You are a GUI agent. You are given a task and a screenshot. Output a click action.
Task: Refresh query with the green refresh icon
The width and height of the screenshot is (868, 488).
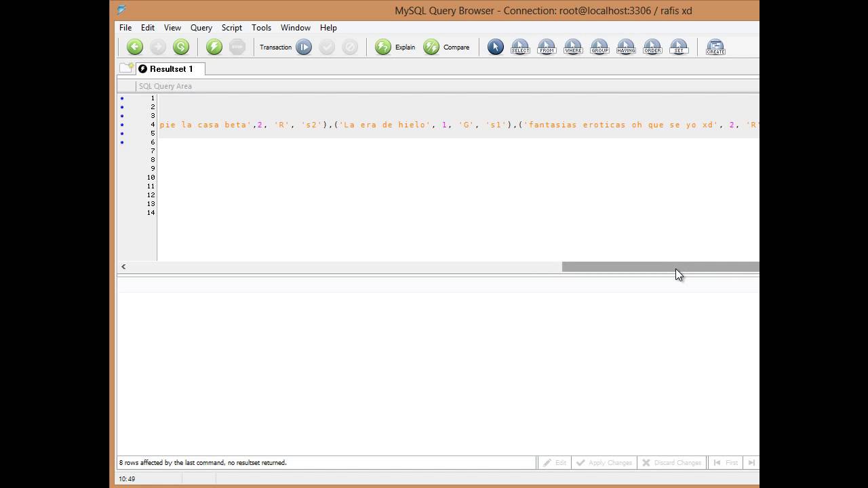coord(181,47)
